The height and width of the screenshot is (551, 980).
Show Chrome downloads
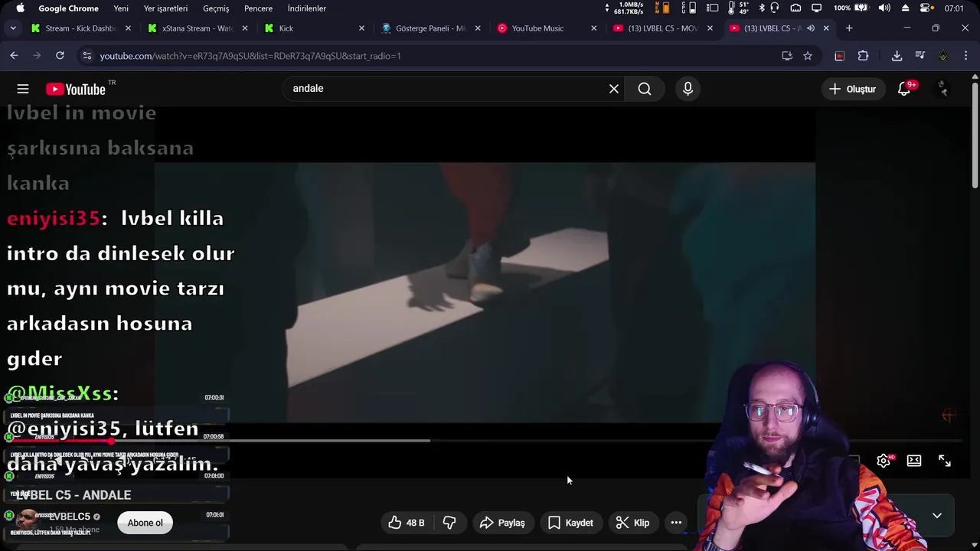(x=897, y=56)
